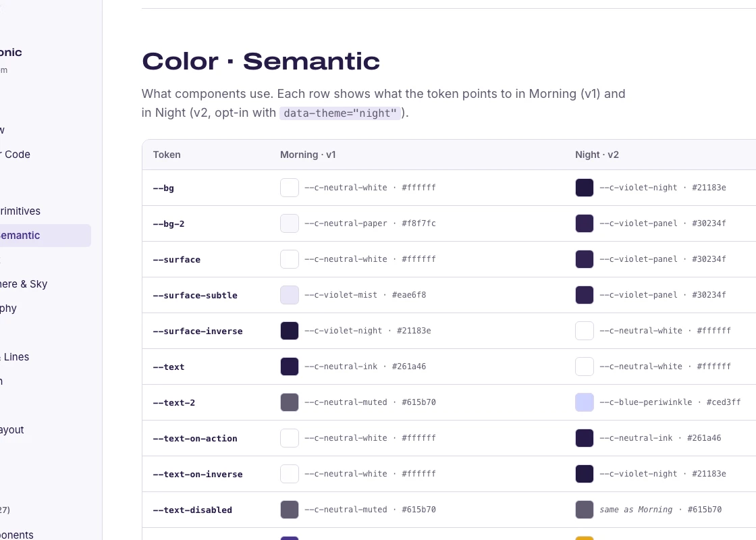Click the Token column header

click(x=167, y=155)
